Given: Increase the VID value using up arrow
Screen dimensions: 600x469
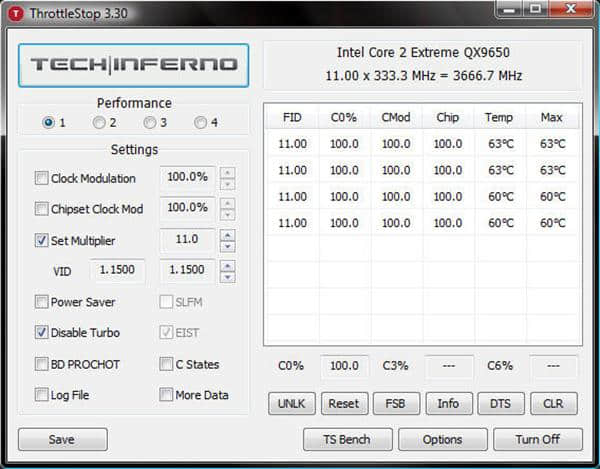Looking at the screenshot, I should click(228, 265).
